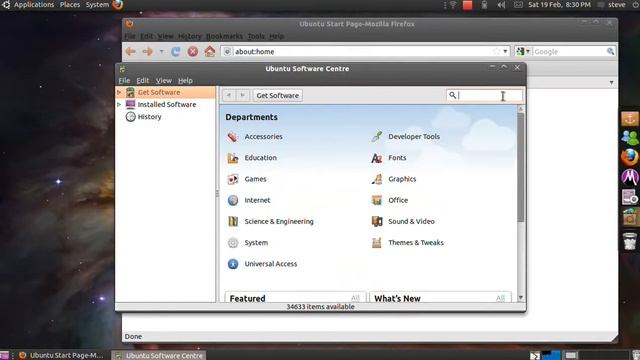This screenshot has width=640, height=360.
Task: Click the search magnifier in Firefox search box
Action: point(610,51)
